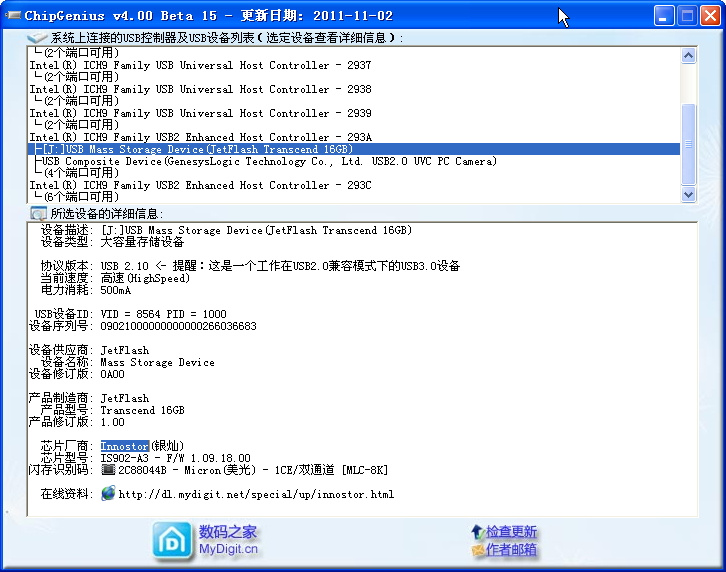Open the 检查更新 link
The image size is (726, 572).
(x=511, y=532)
